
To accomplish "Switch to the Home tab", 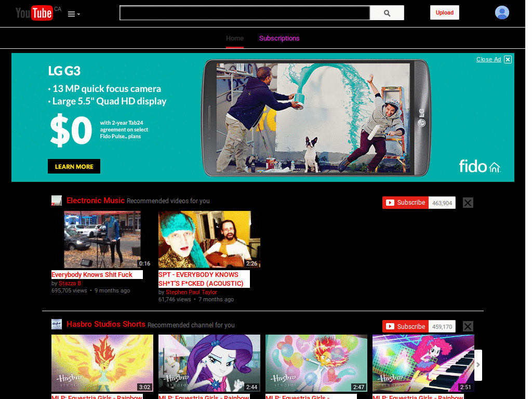I will [x=235, y=38].
